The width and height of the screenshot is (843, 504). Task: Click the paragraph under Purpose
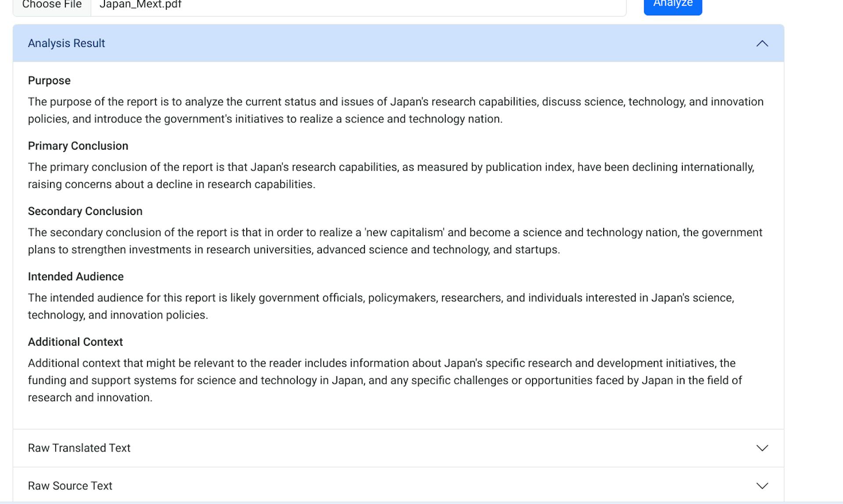pyautogui.click(x=395, y=110)
